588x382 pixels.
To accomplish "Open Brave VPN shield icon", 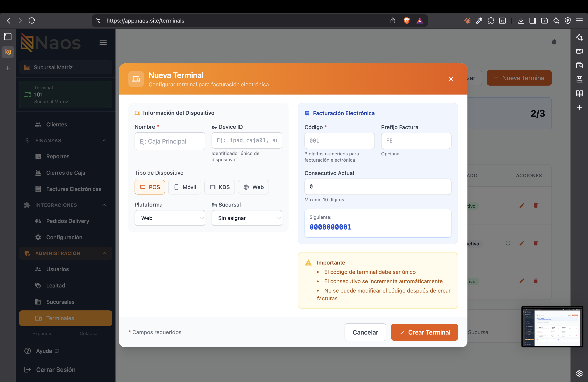I will (568, 20).
